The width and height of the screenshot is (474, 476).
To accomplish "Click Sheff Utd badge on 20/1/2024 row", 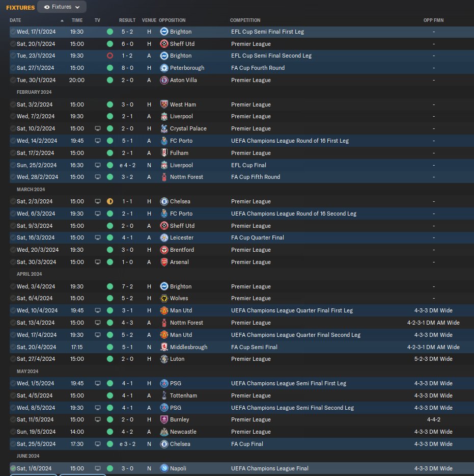I will coord(164,44).
